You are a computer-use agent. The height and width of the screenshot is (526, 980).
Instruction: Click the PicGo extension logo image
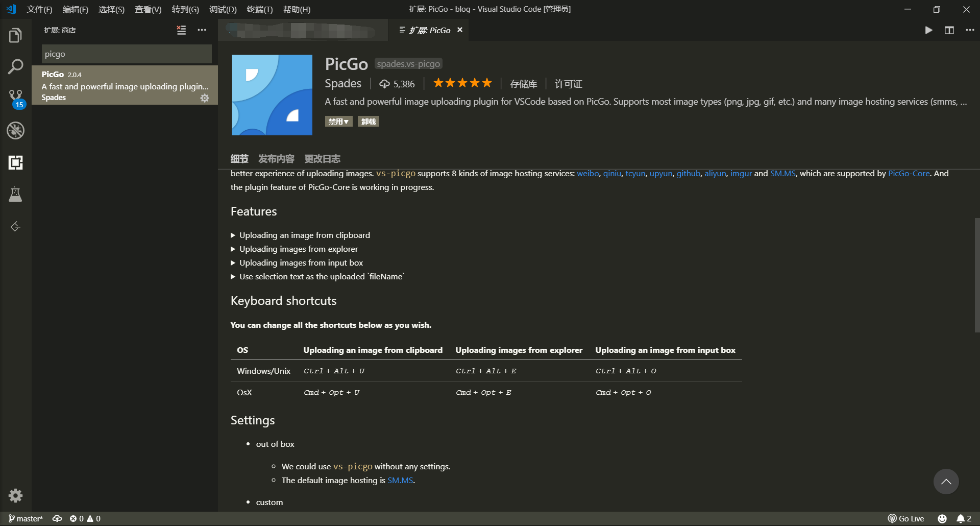(x=272, y=95)
